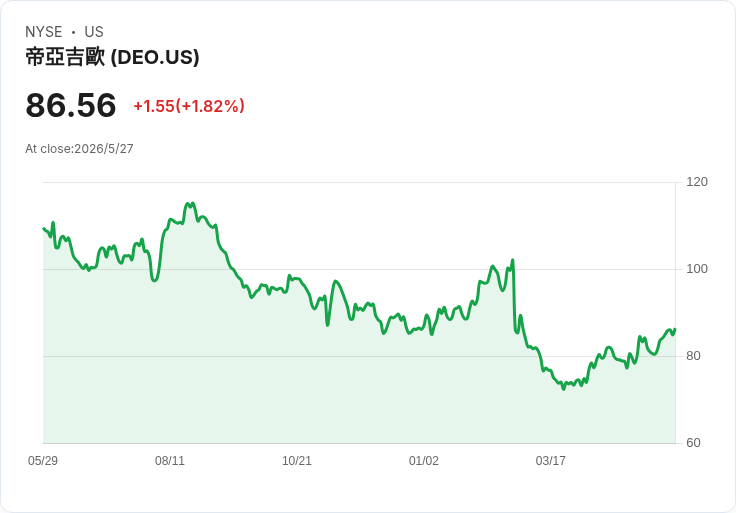Viewport: 736px width, 513px height.
Task: Select the 10/21 date axis label
Action: click(297, 461)
